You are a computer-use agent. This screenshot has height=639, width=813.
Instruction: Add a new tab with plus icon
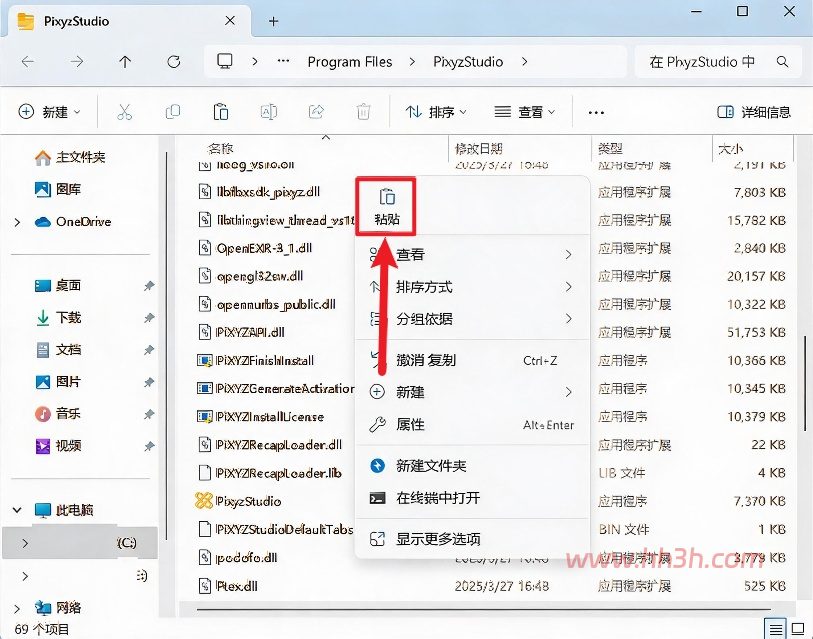point(274,21)
